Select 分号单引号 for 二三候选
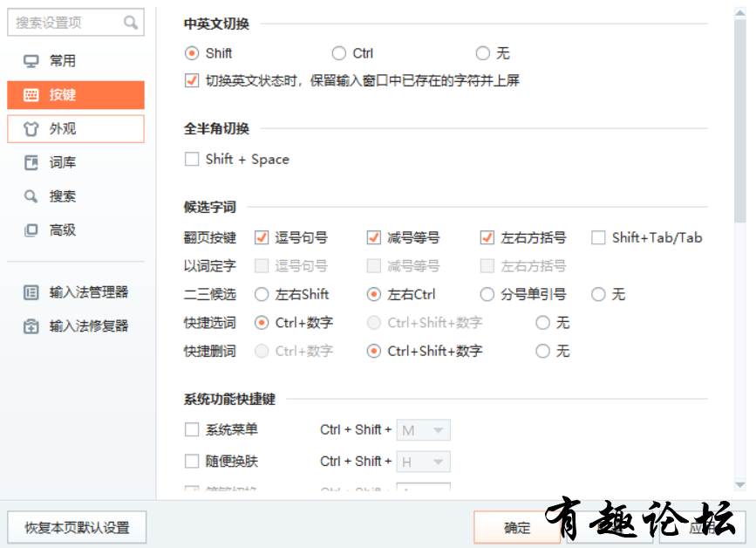Image resolution: width=756 pixels, height=548 pixels. 487,294
